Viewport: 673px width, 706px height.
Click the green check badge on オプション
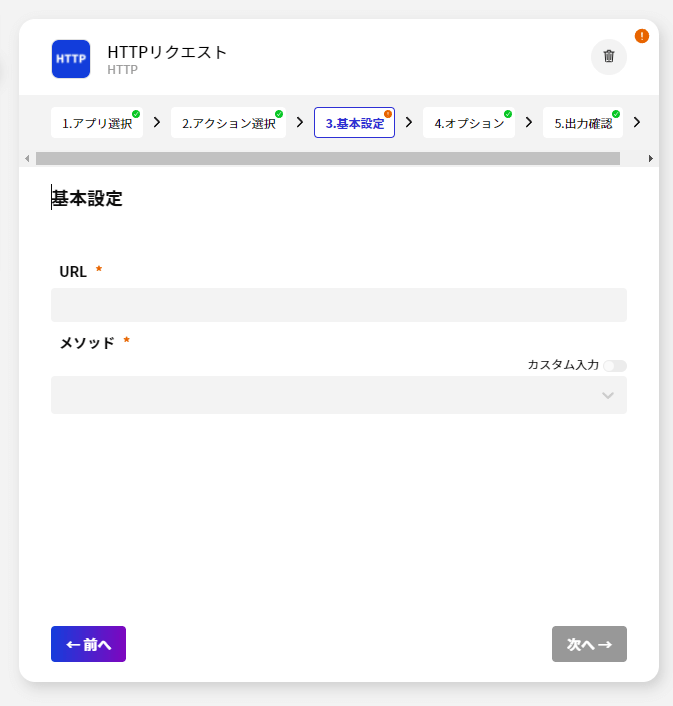coord(508,114)
